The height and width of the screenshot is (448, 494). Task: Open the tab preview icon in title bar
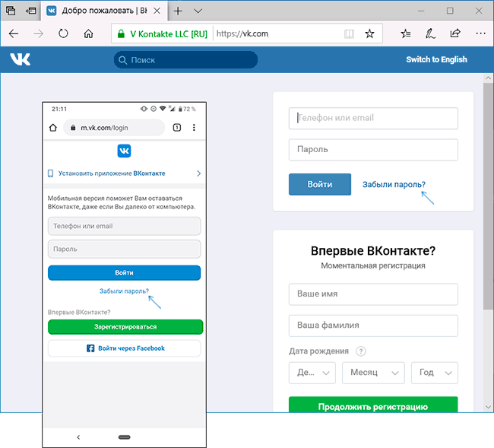pos(11,11)
